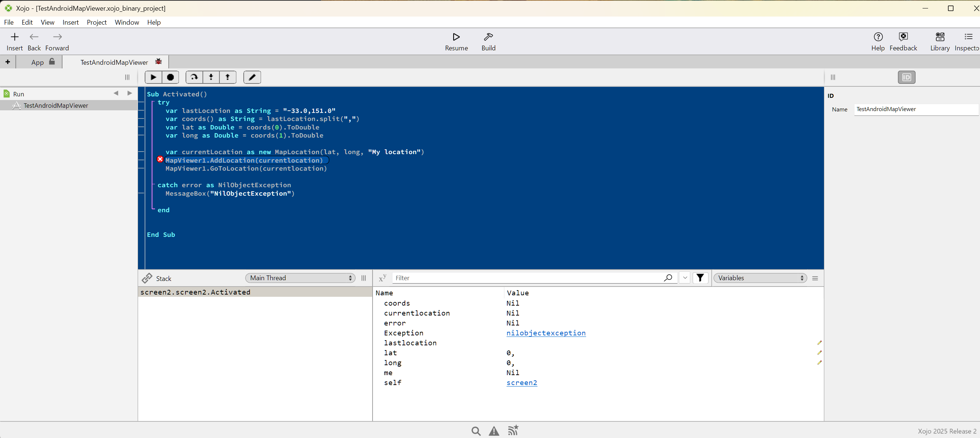Click the debugger resume play button
The height and width of the screenshot is (438, 980).
[153, 77]
